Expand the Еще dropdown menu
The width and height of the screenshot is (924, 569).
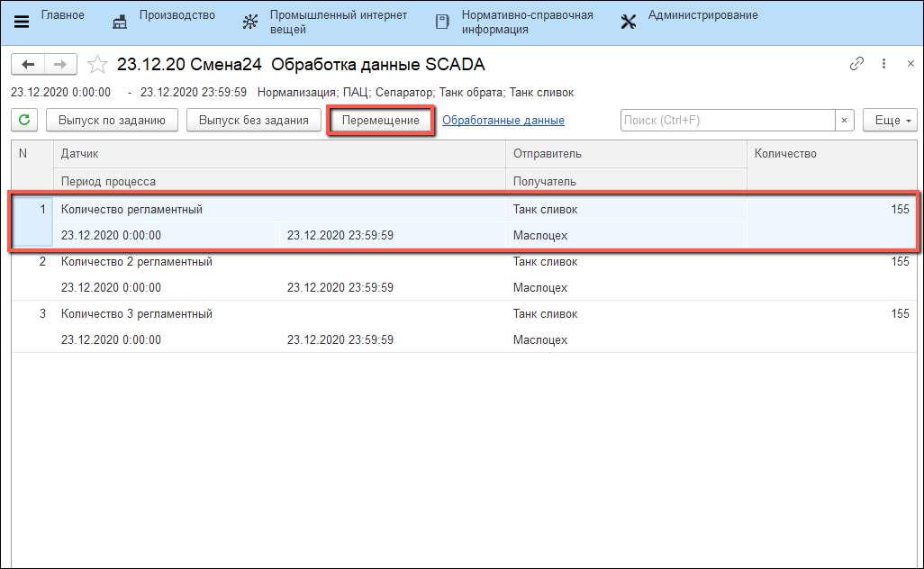coord(889,120)
